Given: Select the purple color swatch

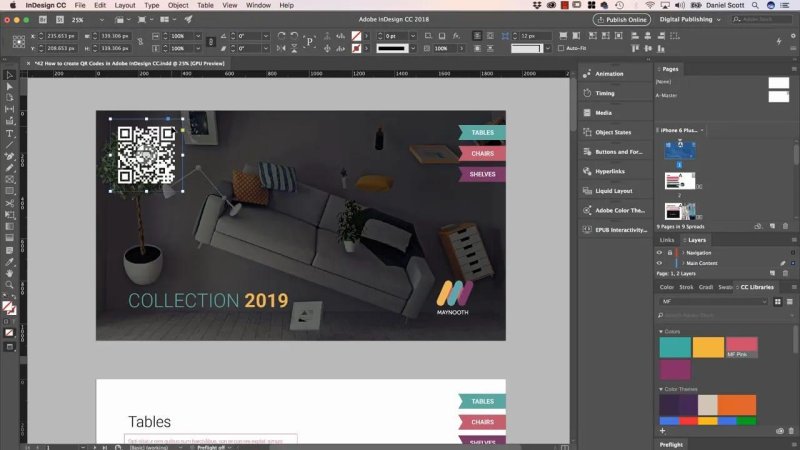Looking at the screenshot, I should pos(675,370).
